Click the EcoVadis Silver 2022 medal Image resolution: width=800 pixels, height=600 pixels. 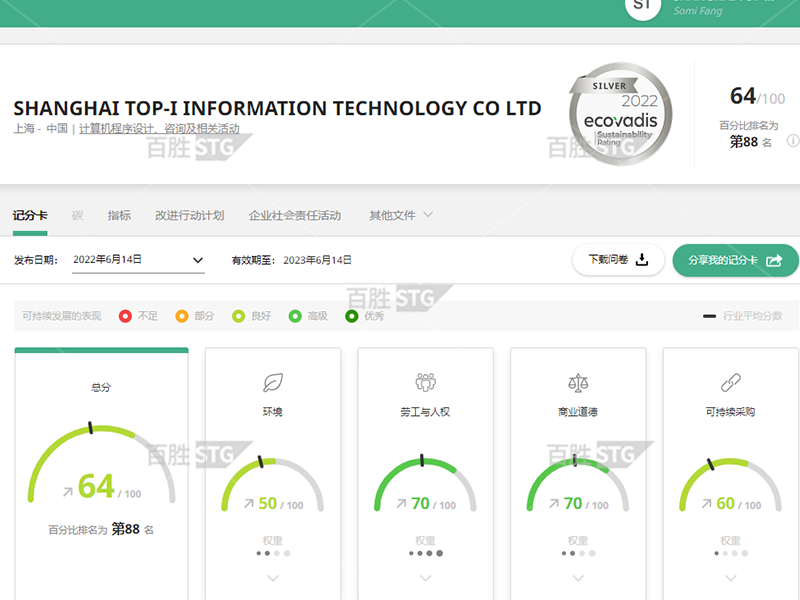click(620, 114)
